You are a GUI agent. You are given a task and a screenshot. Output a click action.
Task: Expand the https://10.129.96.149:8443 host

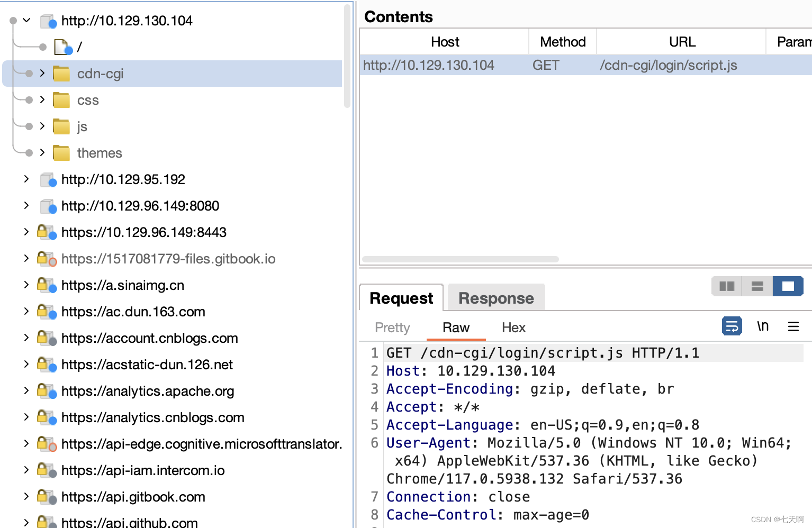[26, 232]
